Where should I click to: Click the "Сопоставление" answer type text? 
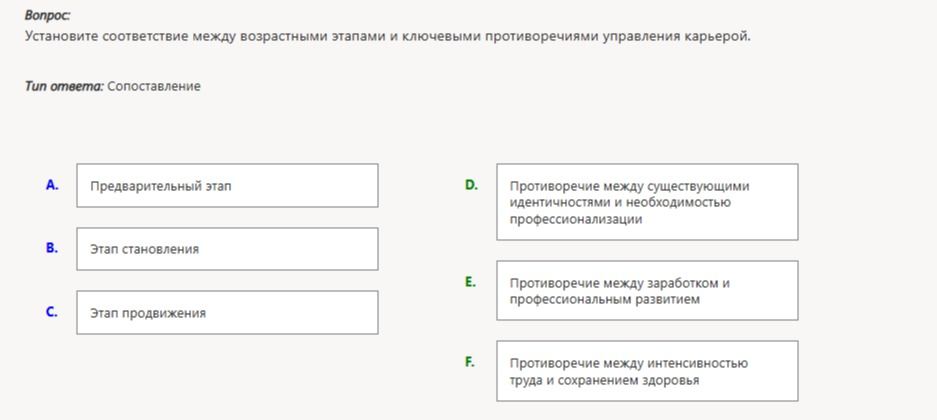(x=154, y=87)
